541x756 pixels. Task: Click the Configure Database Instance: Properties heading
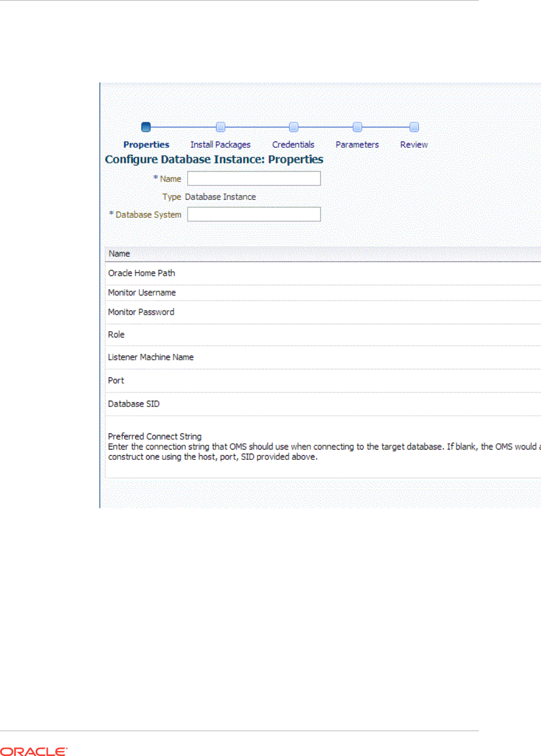click(214, 160)
